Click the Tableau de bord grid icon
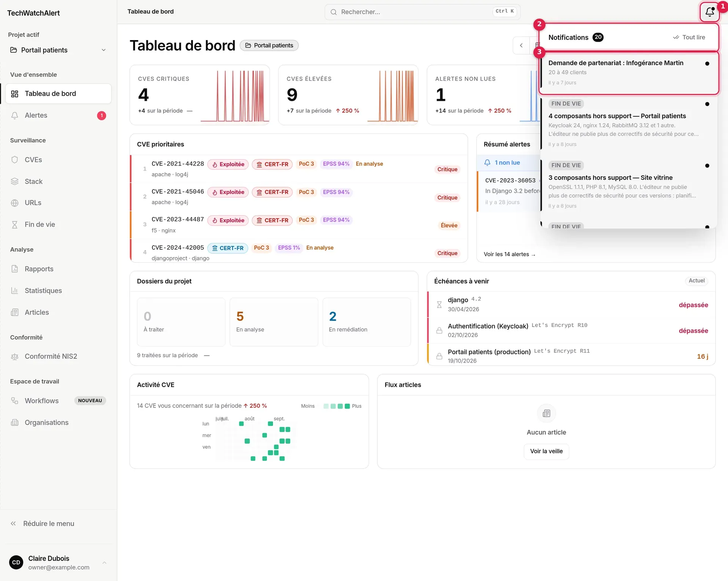Viewport: 728px width, 581px height. pos(15,94)
